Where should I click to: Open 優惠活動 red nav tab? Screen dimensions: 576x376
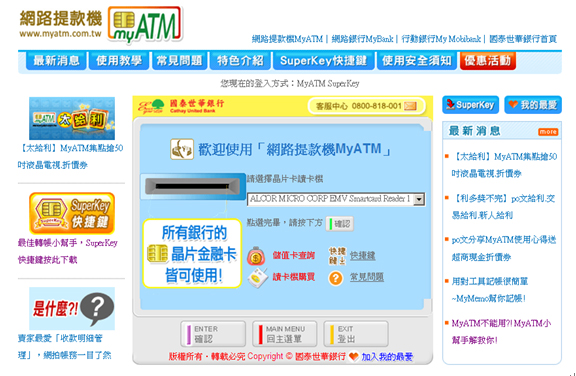488,61
